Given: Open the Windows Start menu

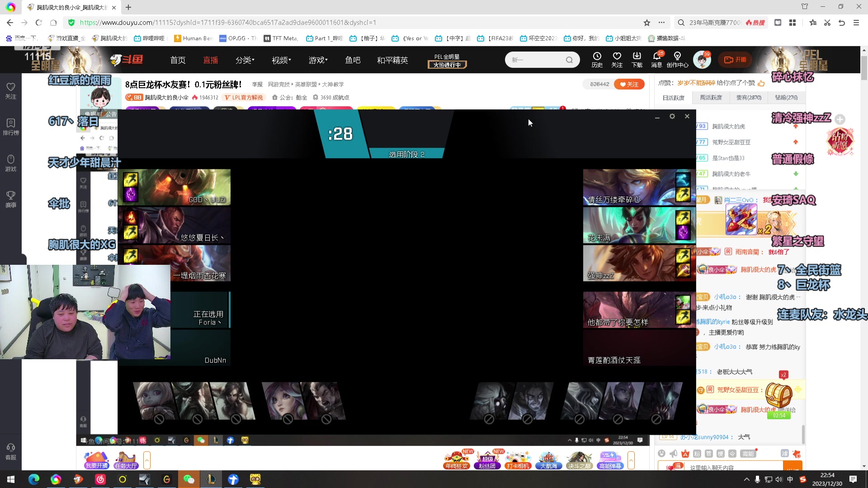Looking at the screenshot, I should pos(11,479).
